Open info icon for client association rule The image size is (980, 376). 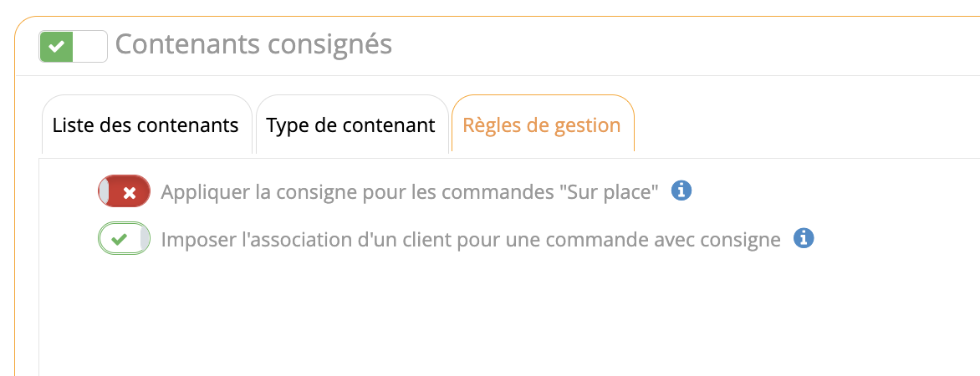(804, 239)
